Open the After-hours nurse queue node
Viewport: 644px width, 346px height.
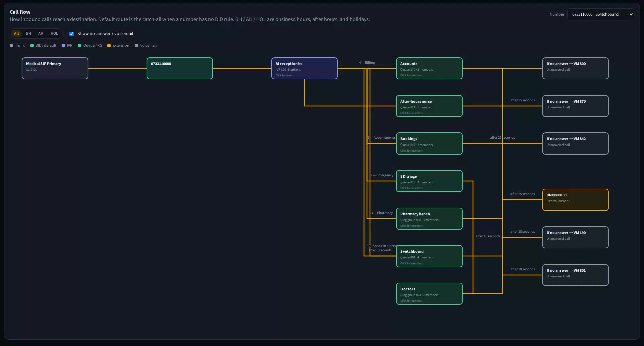tap(429, 106)
